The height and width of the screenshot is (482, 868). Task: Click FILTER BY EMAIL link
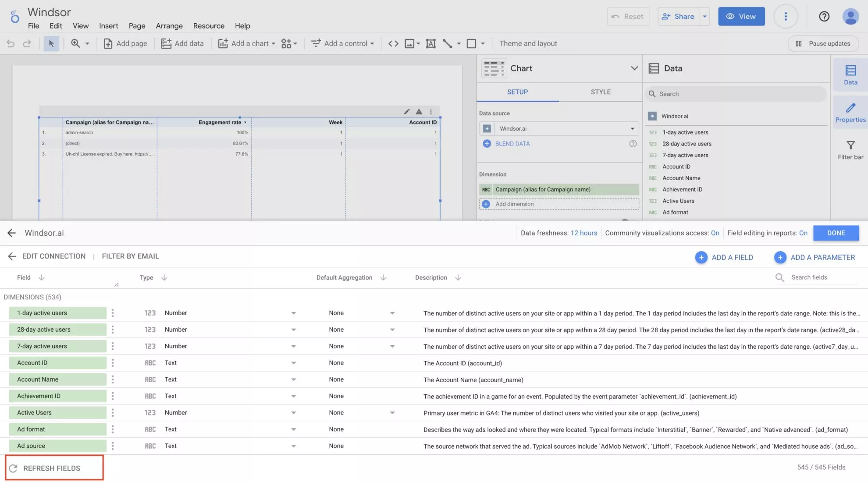[x=131, y=256]
